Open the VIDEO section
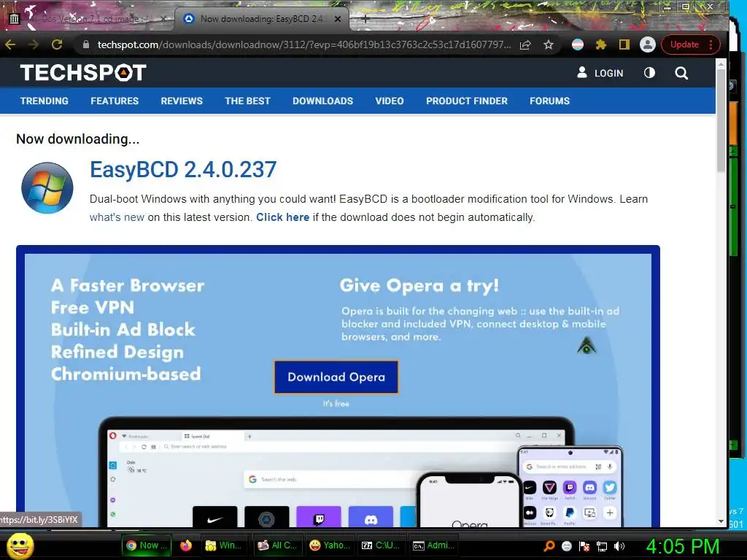This screenshot has height=560, width=747. click(x=390, y=101)
